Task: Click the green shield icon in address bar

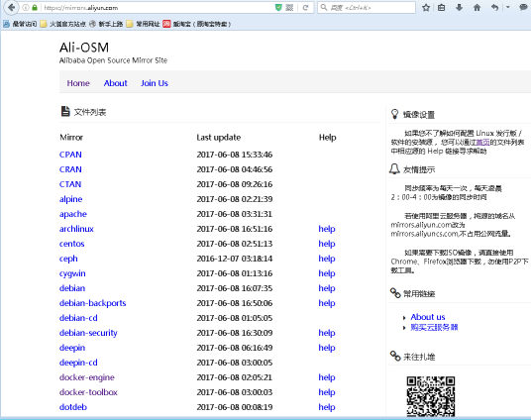Action: (x=278, y=8)
